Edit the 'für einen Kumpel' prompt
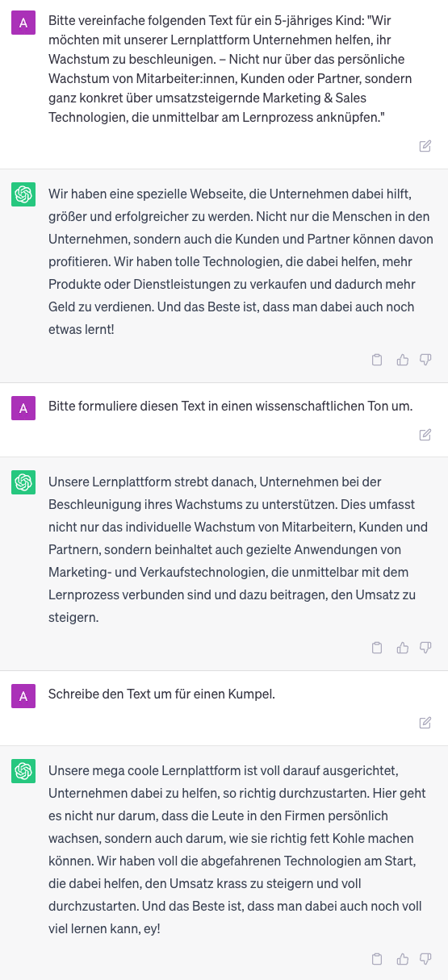The height and width of the screenshot is (980, 448). click(x=425, y=723)
